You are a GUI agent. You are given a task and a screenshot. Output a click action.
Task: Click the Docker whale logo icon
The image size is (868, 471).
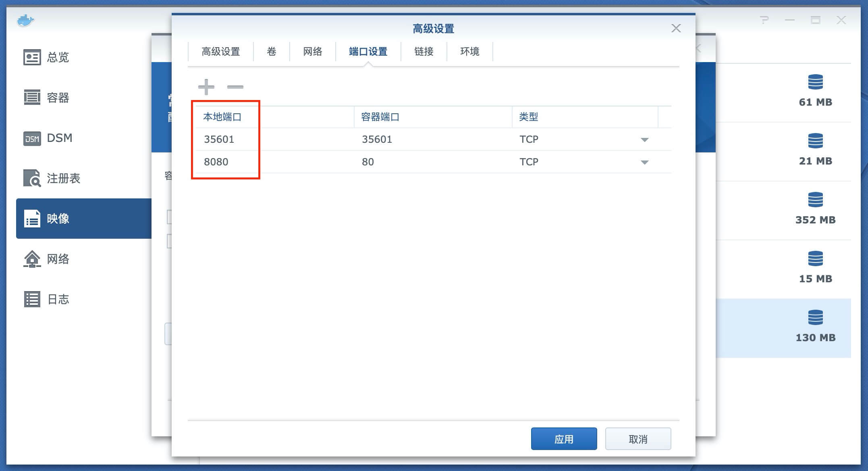coord(25,21)
